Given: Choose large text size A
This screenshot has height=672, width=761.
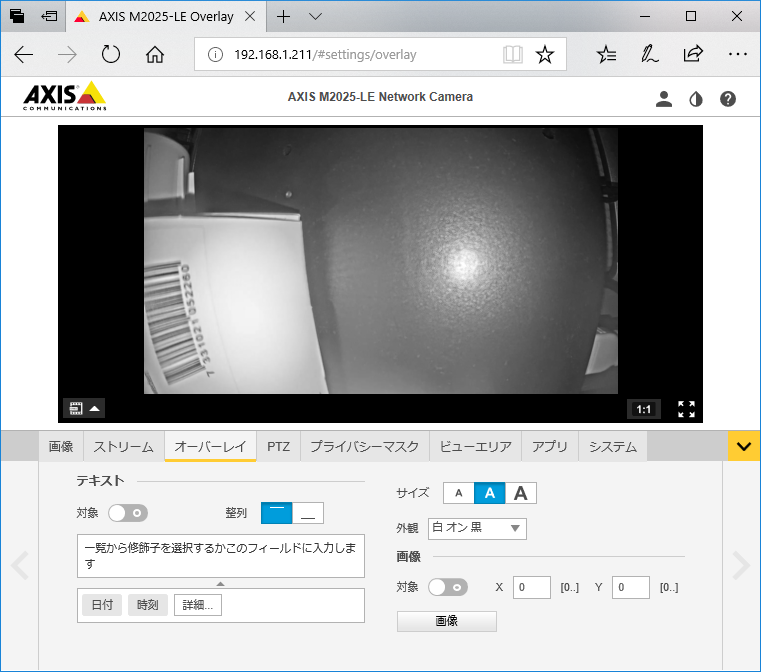Looking at the screenshot, I should click(x=521, y=493).
